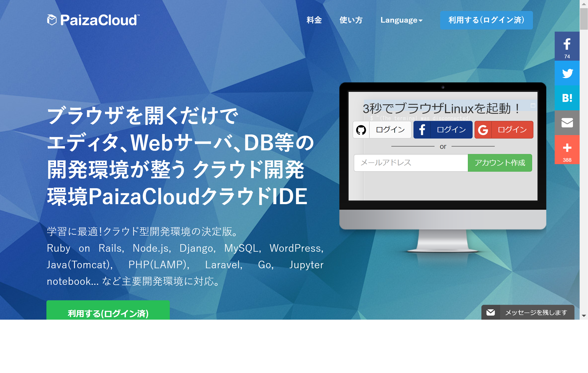Open the メッセージを残します message widget
Screen dimensions: 588x373
pyautogui.click(x=528, y=312)
